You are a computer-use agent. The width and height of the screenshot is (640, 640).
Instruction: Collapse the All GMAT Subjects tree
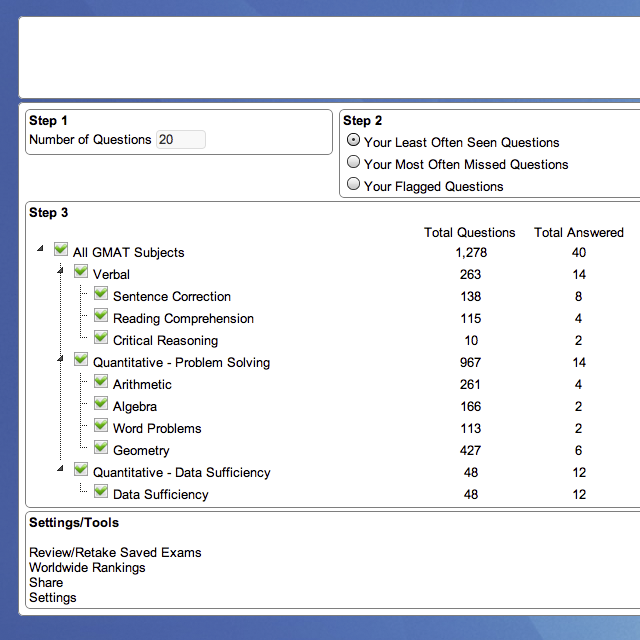click(40, 248)
